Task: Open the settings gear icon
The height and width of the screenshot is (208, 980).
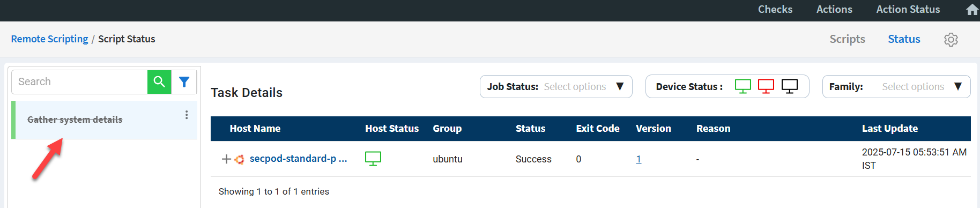Action: coord(951,40)
